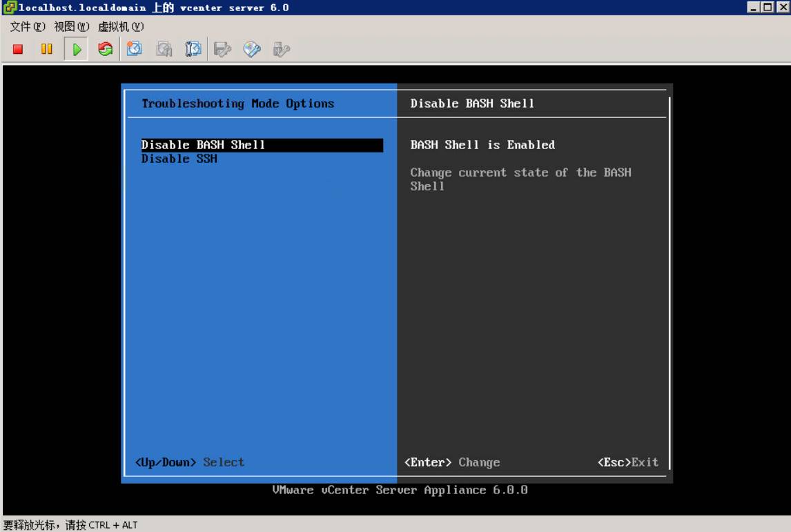Power on the VM with the green play icon
Screen dimensions: 791x532
[x=77, y=49]
